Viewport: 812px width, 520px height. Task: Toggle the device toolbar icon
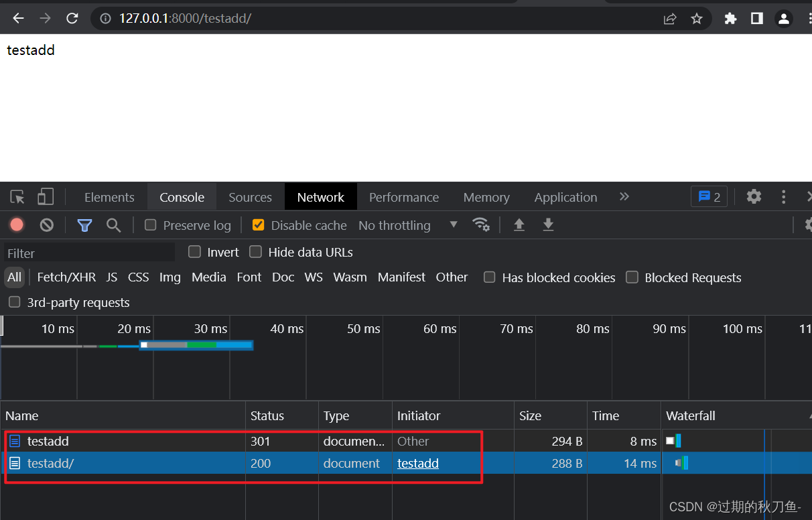click(x=46, y=197)
